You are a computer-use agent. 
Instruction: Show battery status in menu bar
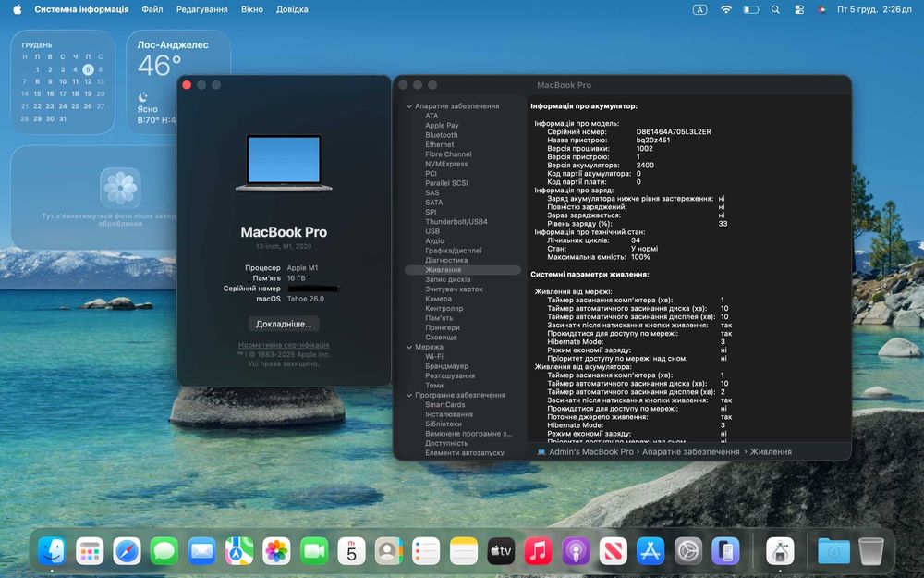(x=750, y=9)
